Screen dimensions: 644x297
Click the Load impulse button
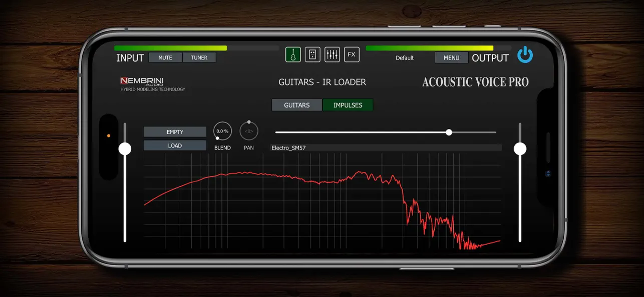tap(175, 145)
